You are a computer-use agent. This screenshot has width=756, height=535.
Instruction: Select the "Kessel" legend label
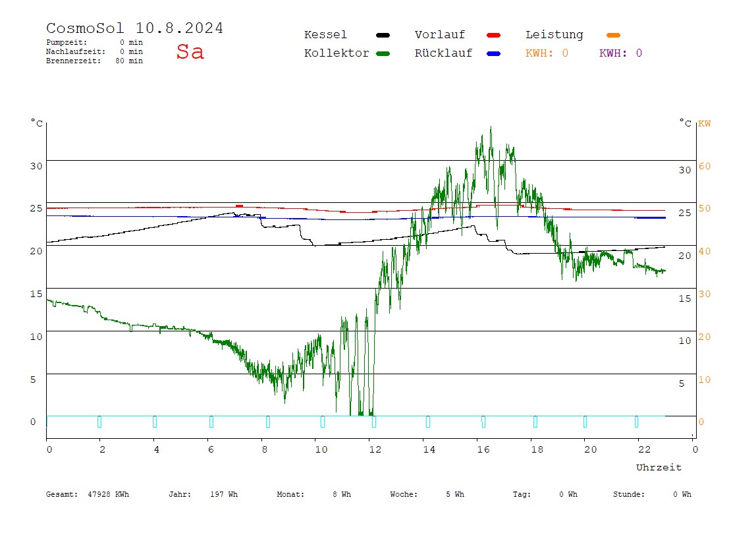[325, 35]
